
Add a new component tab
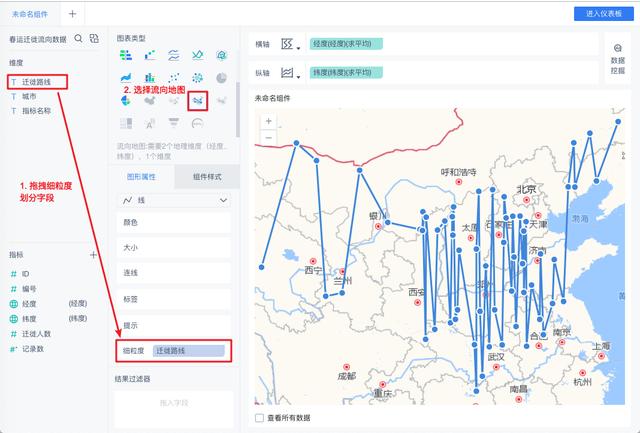(72, 14)
